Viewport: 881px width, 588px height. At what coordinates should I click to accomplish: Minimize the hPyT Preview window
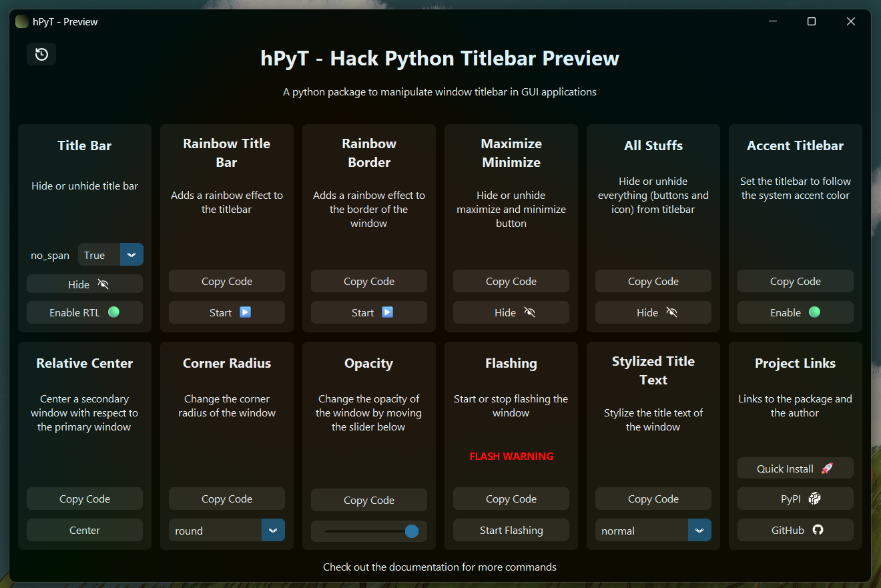[773, 21]
